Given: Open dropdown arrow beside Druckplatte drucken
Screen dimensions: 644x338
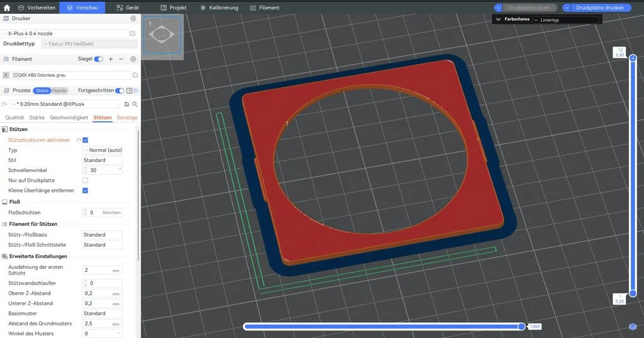Looking at the screenshot, I should click(x=567, y=8).
